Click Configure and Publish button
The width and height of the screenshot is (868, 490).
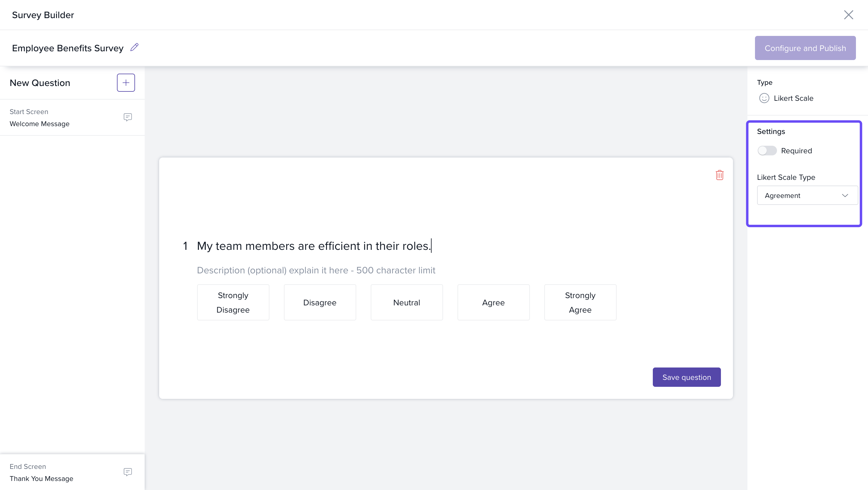pos(805,48)
